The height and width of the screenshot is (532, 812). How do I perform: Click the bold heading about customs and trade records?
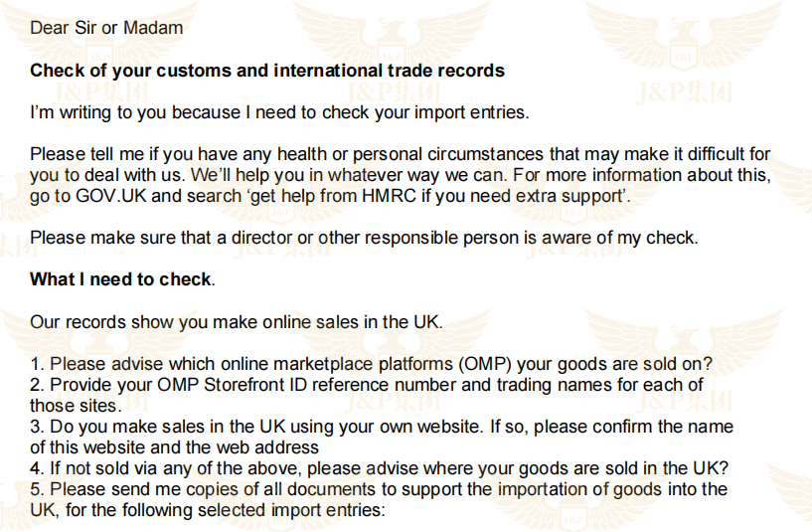click(x=266, y=71)
